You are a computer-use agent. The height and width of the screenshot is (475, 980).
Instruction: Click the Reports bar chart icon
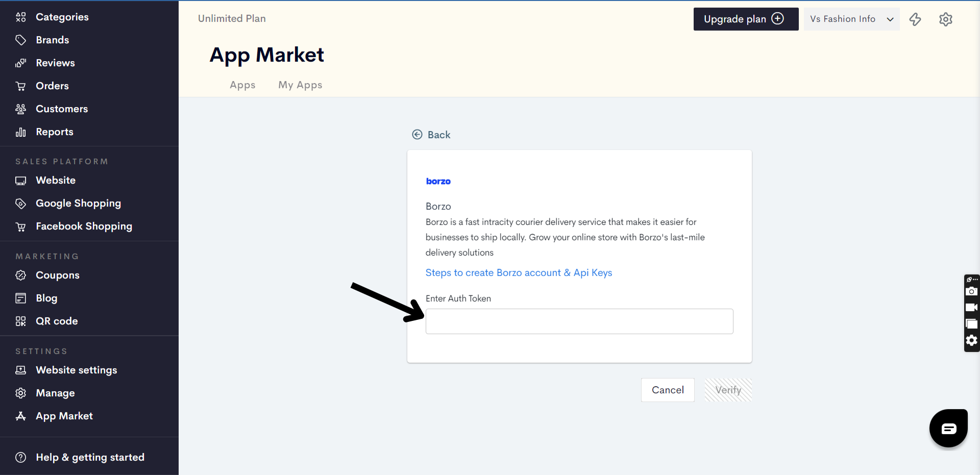20,132
